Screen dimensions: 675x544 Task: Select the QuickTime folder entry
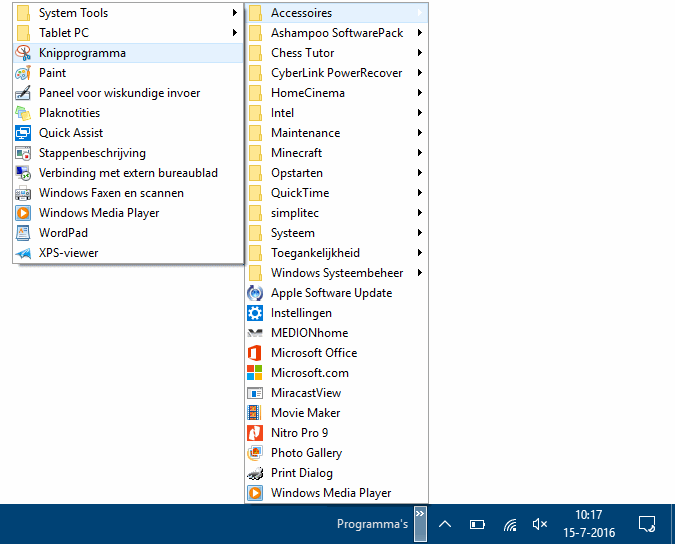coord(337,193)
